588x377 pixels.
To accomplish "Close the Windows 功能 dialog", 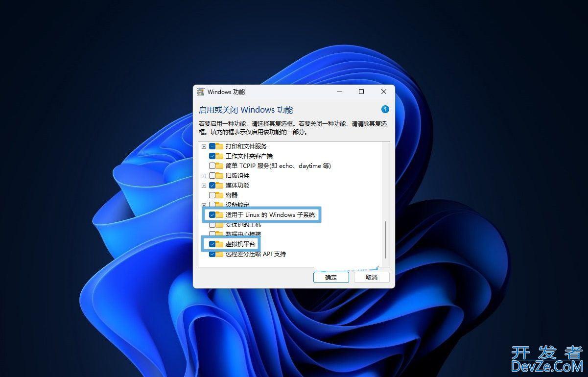I will (384, 92).
